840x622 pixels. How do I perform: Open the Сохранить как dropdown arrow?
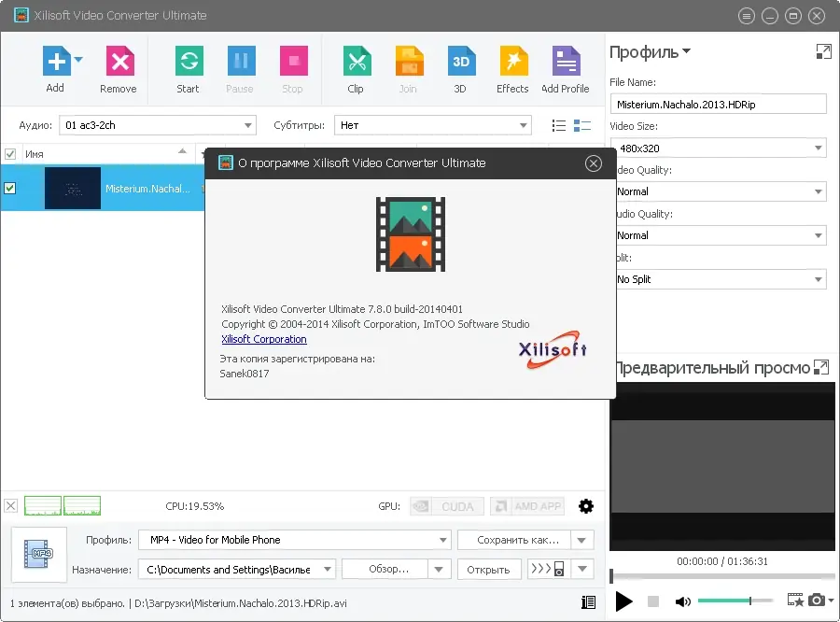[x=582, y=540]
